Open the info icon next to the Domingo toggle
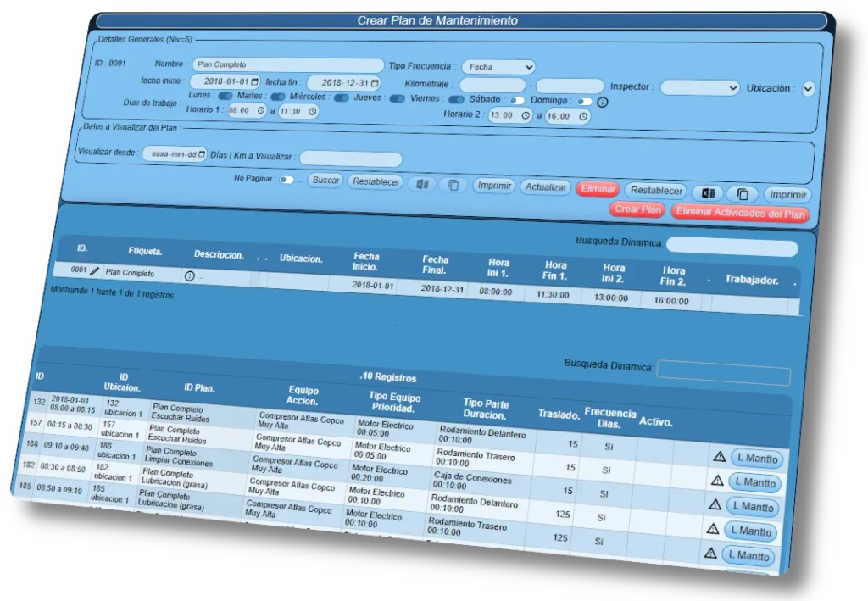The height and width of the screenshot is (601, 868). [x=602, y=102]
